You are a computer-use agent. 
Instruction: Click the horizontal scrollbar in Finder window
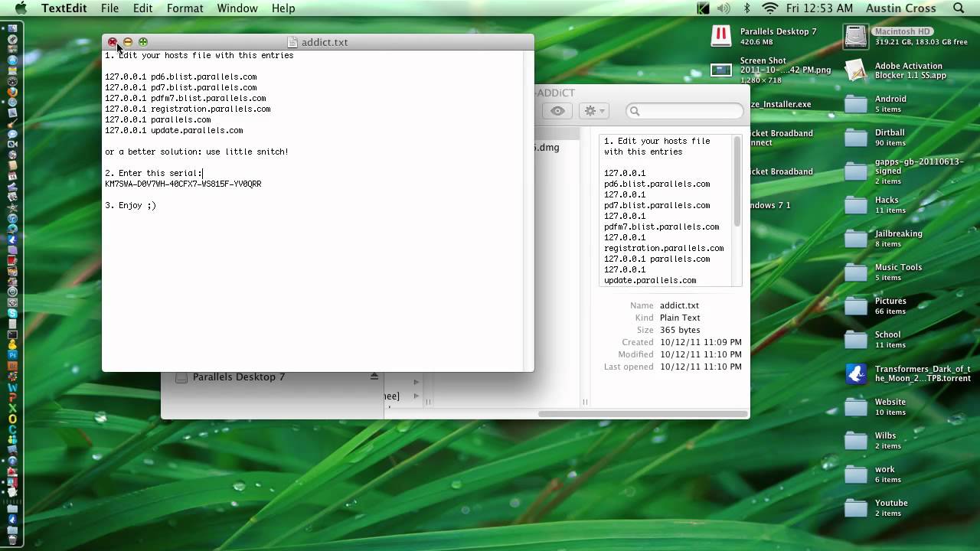pyautogui.click(x=642, y=414)
